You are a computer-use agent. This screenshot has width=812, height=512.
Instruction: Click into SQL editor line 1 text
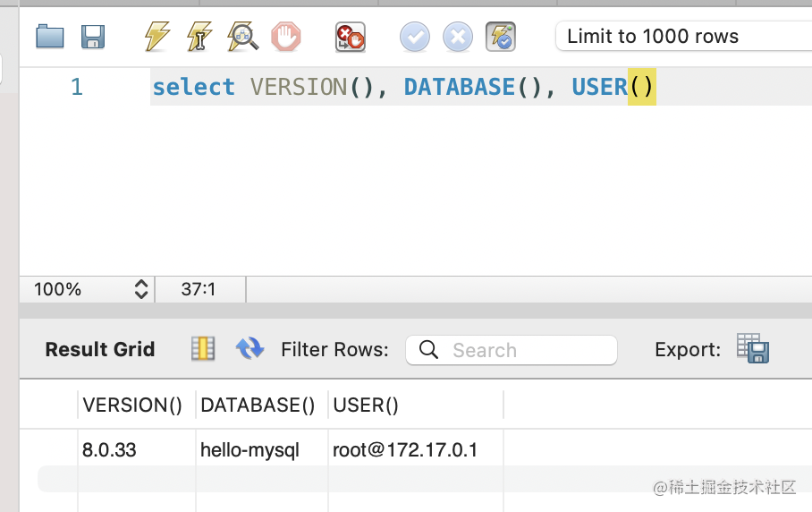point(402,87)
